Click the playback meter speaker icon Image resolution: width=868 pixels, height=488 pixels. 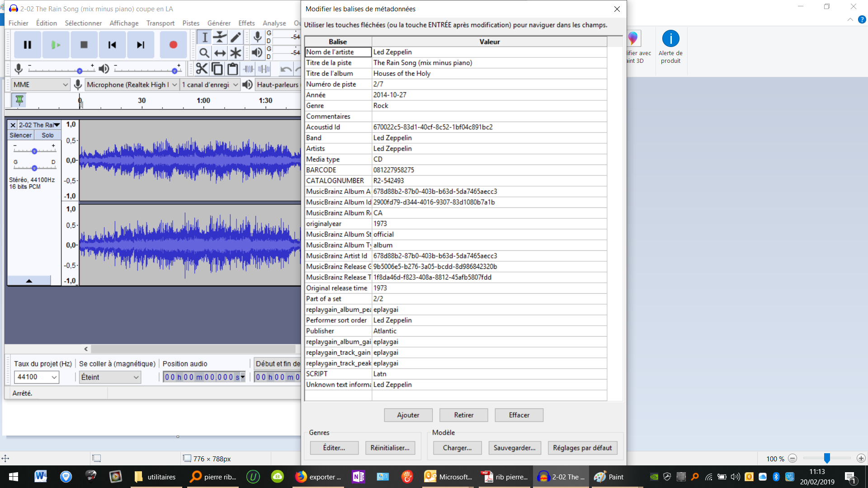click(x=257, y=53)
